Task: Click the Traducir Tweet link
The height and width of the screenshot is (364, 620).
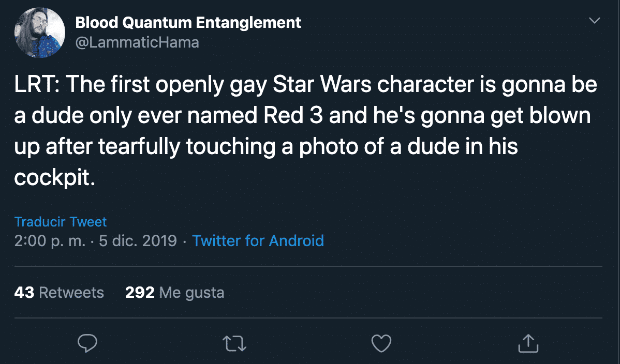Action: coord(60,221)
